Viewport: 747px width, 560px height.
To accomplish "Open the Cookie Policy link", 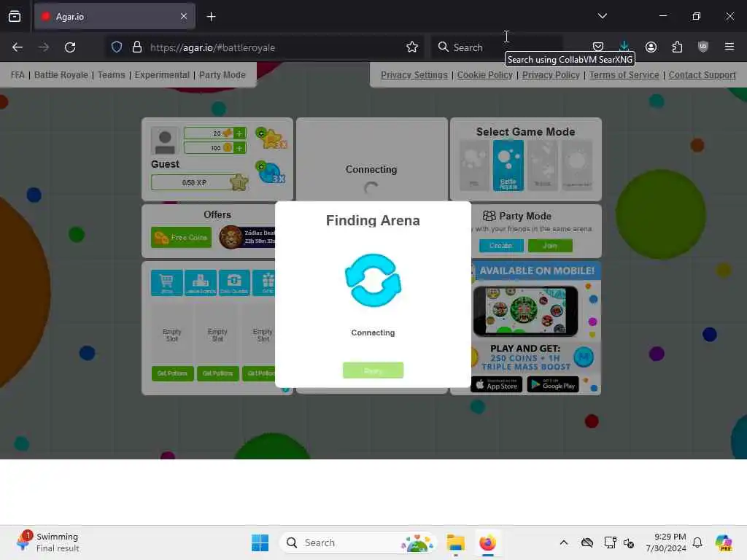I will [x=485, y=75].
